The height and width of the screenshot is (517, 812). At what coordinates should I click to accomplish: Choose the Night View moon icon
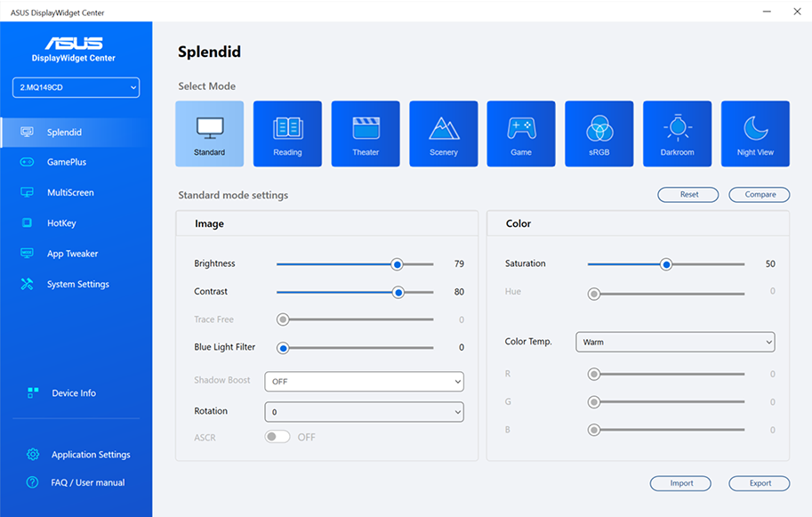755,129
